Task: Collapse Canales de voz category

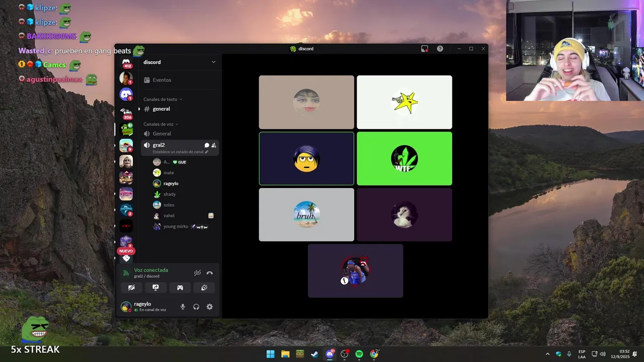Action: pyautogui.click(x=161, y=124)
